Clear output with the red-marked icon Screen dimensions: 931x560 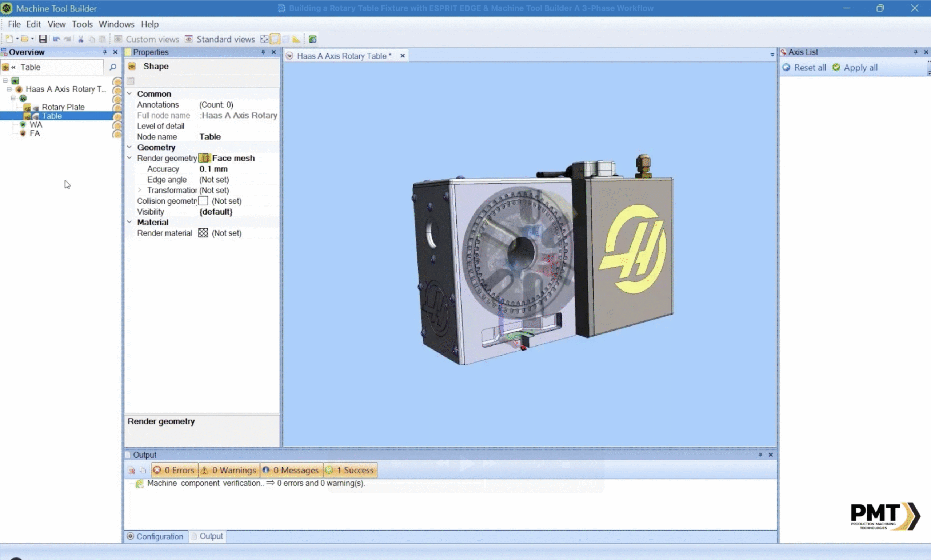point(131,470)
